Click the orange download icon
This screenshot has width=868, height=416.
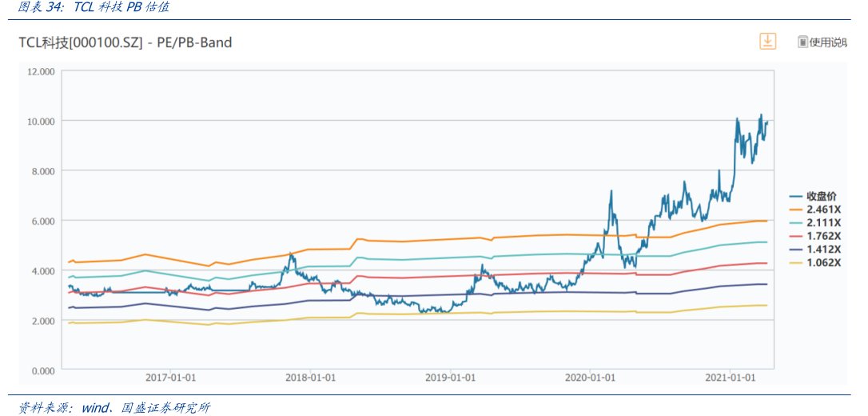(x=767, y=41)
